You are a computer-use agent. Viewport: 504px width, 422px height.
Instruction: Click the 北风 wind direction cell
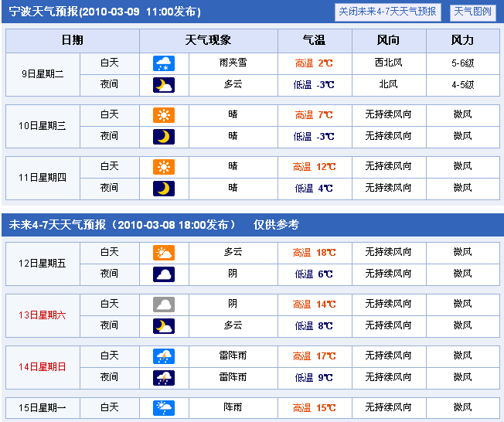tap(389, 84)
